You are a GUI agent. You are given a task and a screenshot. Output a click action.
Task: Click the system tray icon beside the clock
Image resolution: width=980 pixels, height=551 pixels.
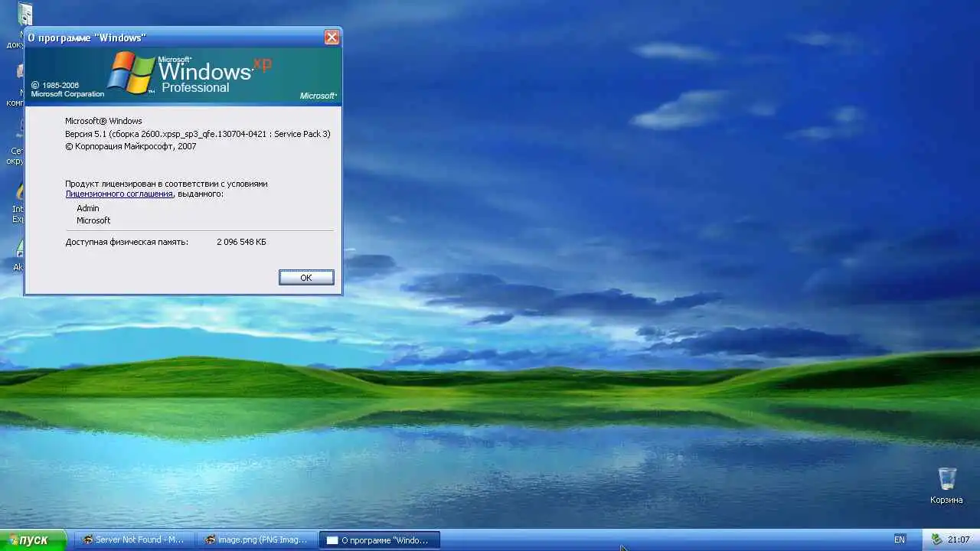tap(936, 540)
